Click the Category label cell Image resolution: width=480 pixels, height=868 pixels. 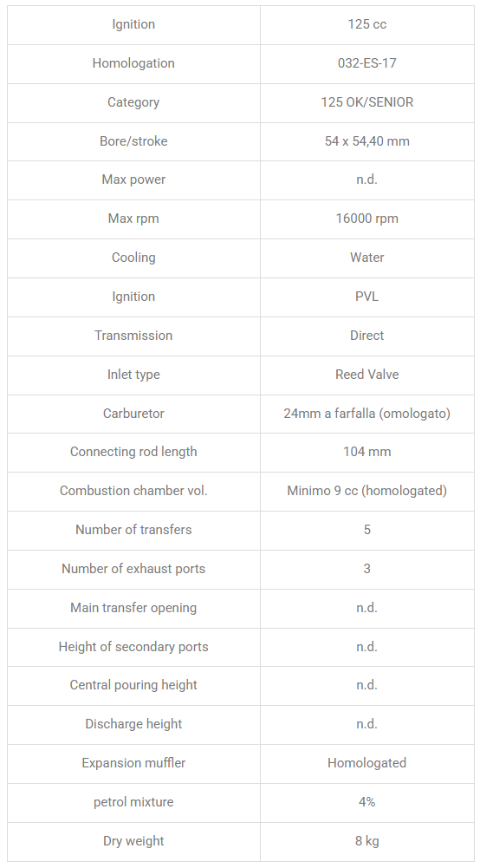click(x=133, y=102)
